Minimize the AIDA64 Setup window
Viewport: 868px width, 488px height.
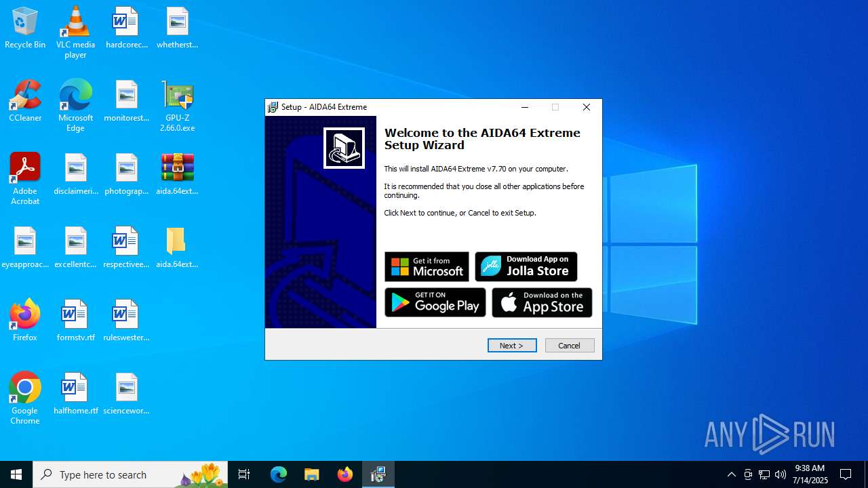pos(525,107)
